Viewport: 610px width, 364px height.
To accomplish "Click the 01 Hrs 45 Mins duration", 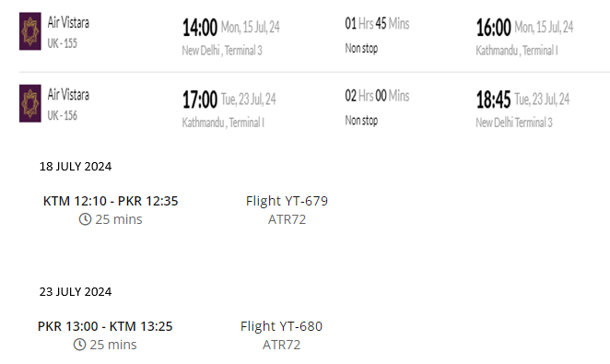I will click(377, 24).
